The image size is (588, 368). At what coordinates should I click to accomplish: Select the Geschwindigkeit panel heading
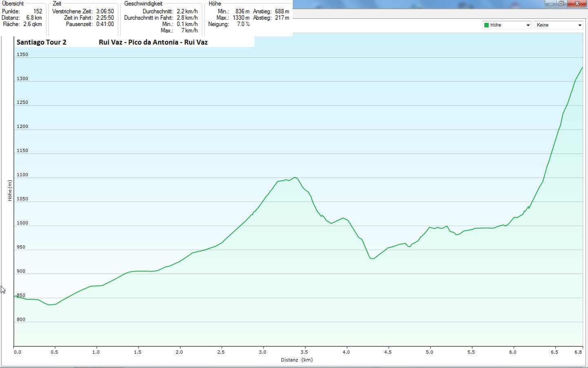tap(143, 4)
